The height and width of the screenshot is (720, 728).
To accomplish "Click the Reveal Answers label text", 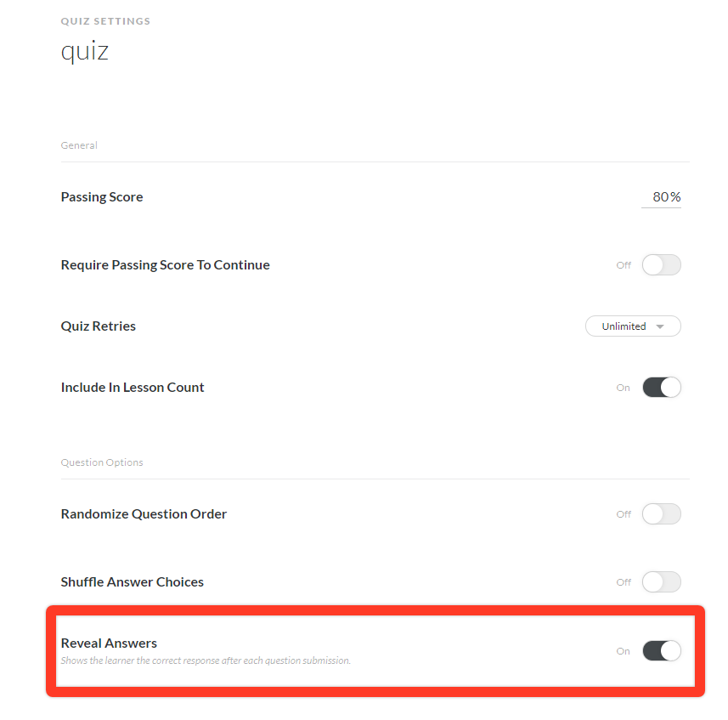I will (x=109, y=643).
